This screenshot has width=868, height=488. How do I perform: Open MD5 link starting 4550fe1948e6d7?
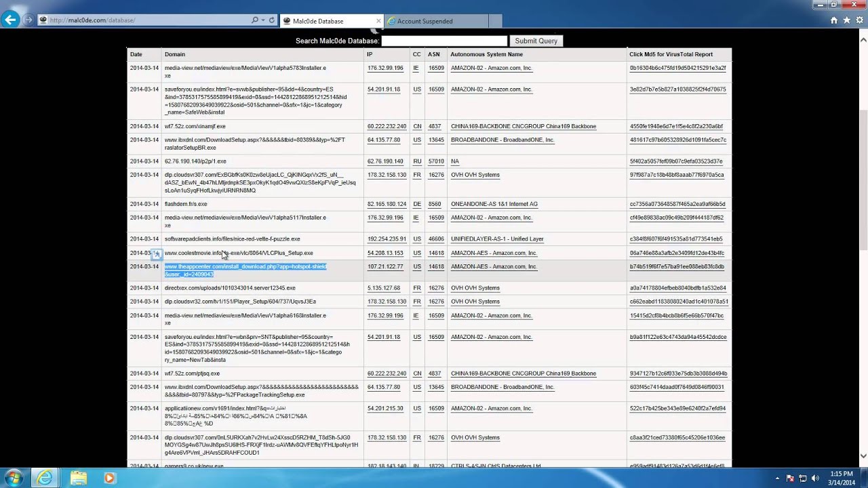pyautogui.click(x=676, y=126)
